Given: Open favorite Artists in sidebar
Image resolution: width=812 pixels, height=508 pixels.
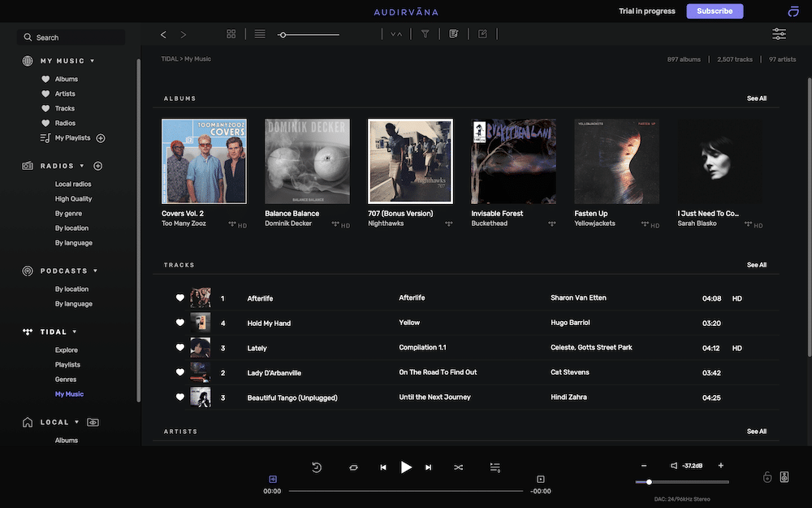Looking at the screenshot, I should coord(65,93).
